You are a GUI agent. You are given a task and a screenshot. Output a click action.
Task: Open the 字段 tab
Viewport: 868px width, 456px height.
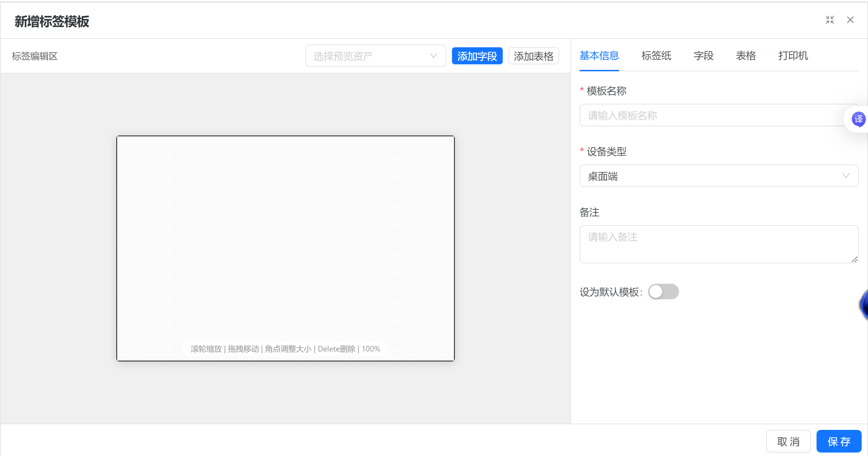pos(703,56)
